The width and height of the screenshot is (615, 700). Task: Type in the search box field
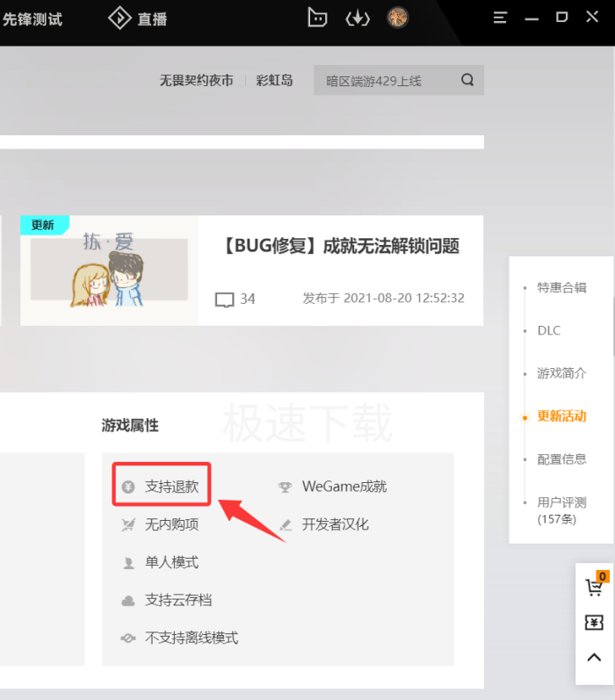(x=387, y=81)
